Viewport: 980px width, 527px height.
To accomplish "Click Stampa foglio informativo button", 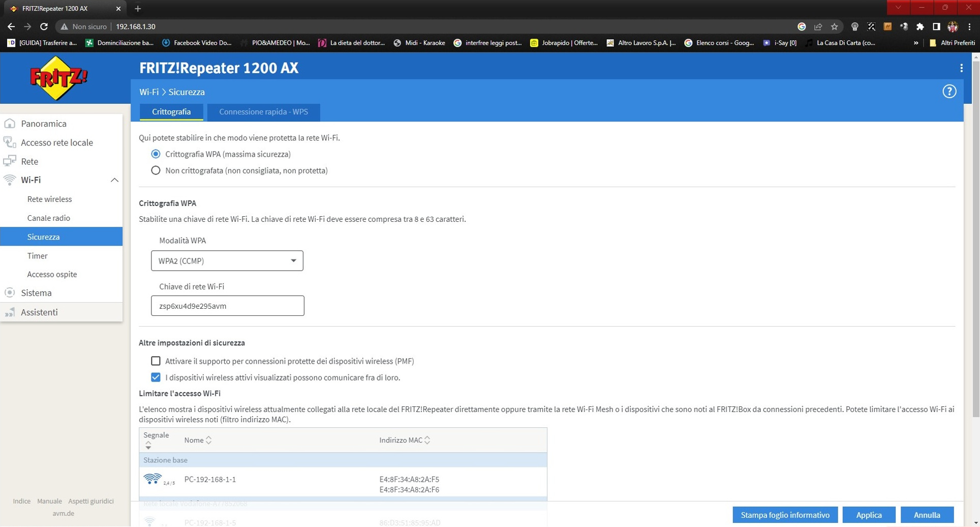I will point(785,515).
